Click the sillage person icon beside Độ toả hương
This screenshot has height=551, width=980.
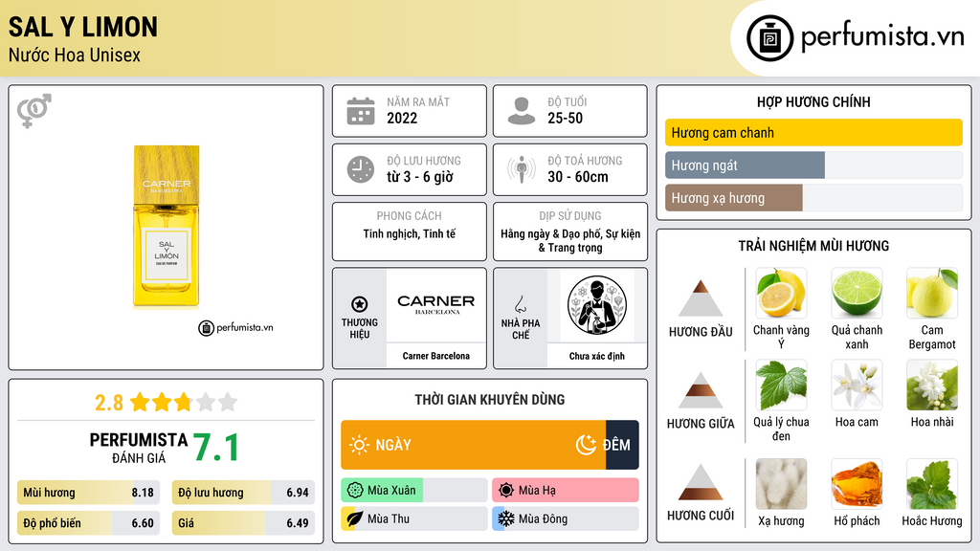tap(522, 169)
